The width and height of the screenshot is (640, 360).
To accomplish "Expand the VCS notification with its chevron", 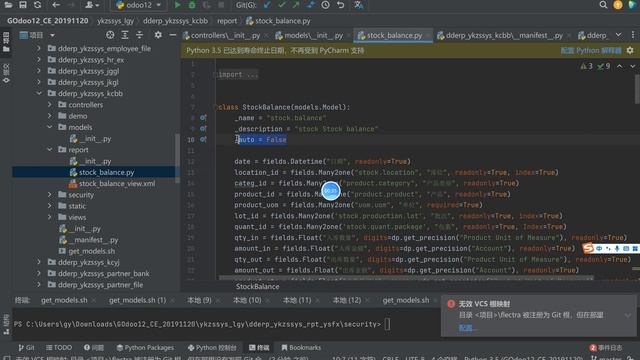I will [628, 315].
